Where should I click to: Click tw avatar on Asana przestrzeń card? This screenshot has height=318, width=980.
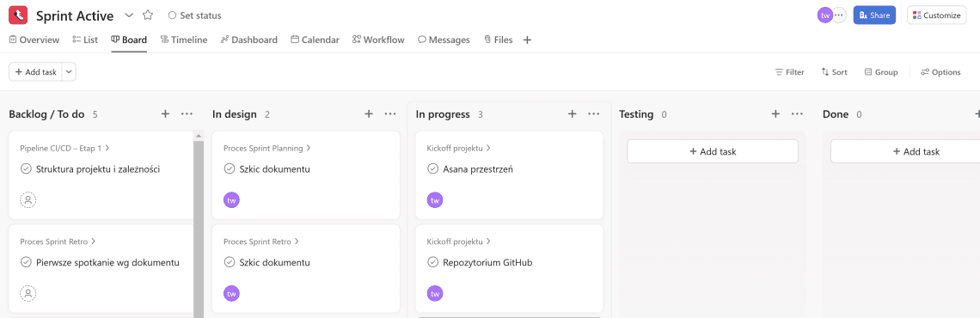(434, 200)
